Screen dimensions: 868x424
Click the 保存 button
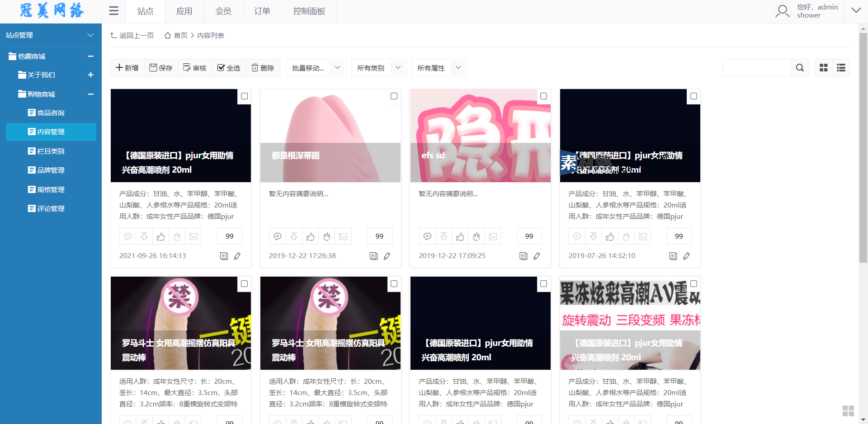pos(161,68)
